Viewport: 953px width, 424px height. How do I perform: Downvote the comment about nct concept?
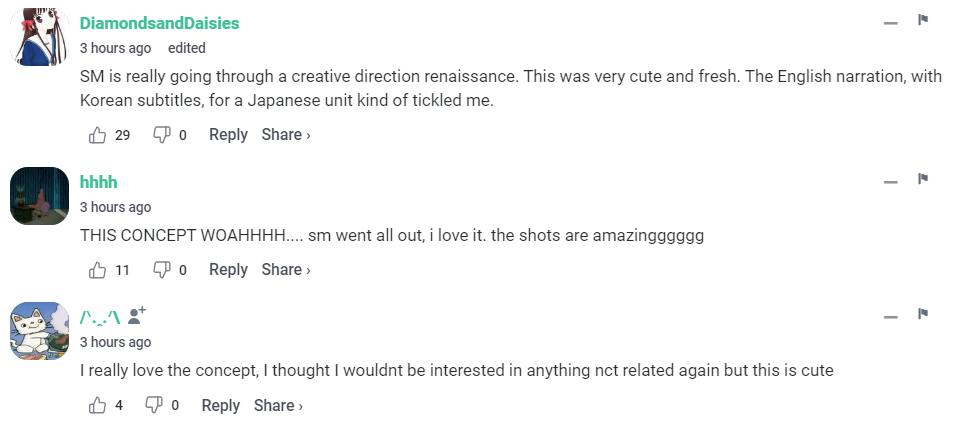tap(154, 405)
